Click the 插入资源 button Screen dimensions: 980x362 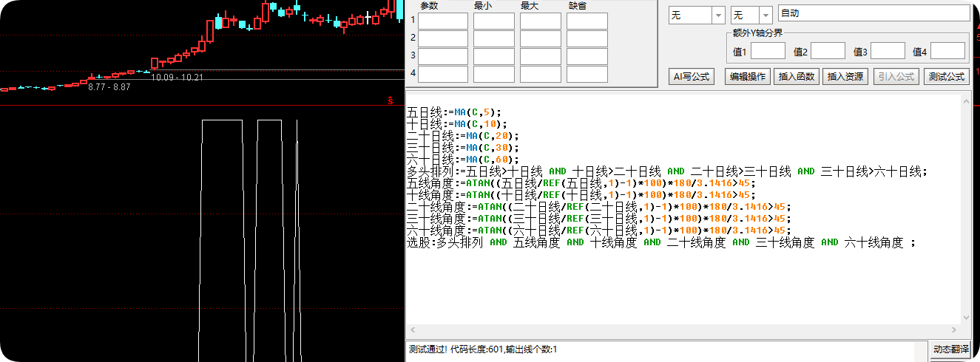click(845, 76)
